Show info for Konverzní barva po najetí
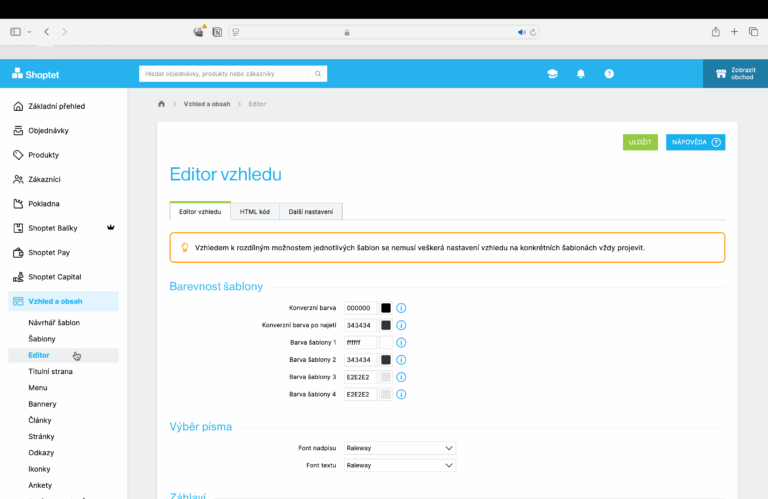Screen dimensions: 768x499 [401, 325]
